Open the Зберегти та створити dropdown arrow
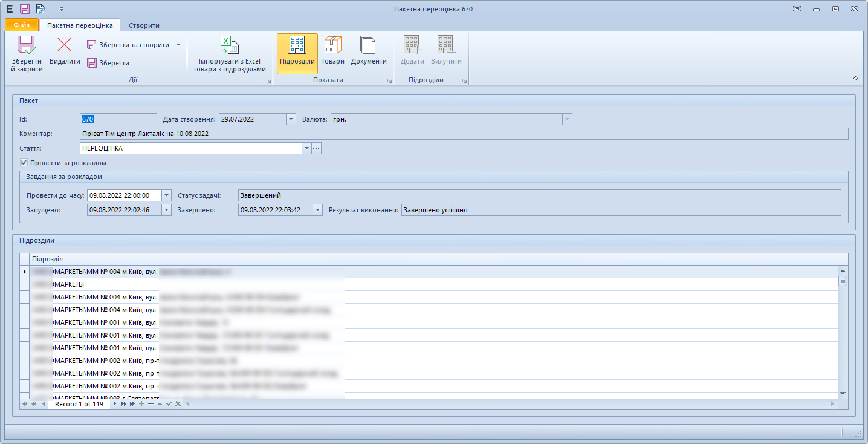The image size is (868, 444). click(178, 45)
